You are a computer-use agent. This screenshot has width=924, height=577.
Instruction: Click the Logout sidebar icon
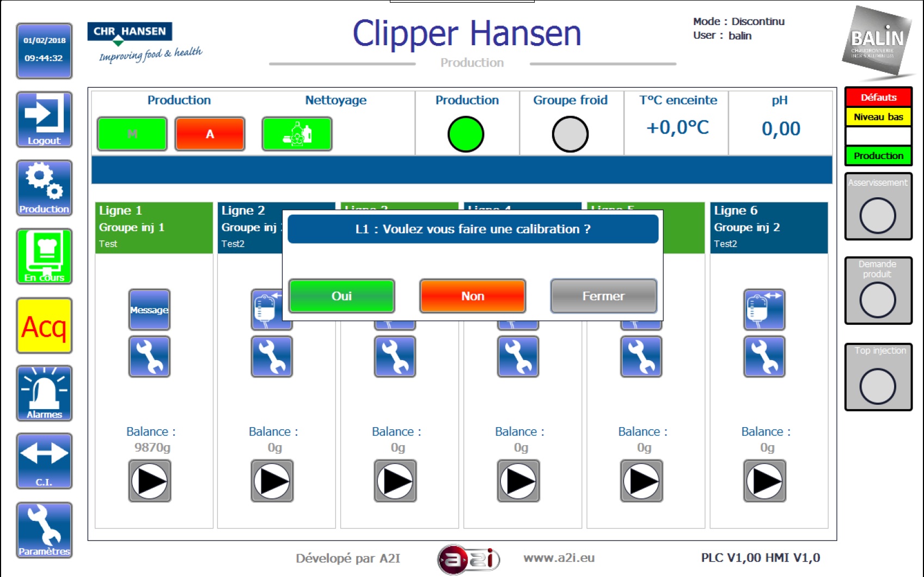44,119
